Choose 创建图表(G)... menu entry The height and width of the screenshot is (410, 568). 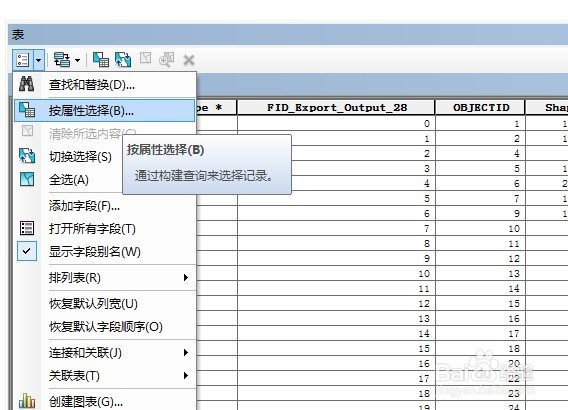105,402
